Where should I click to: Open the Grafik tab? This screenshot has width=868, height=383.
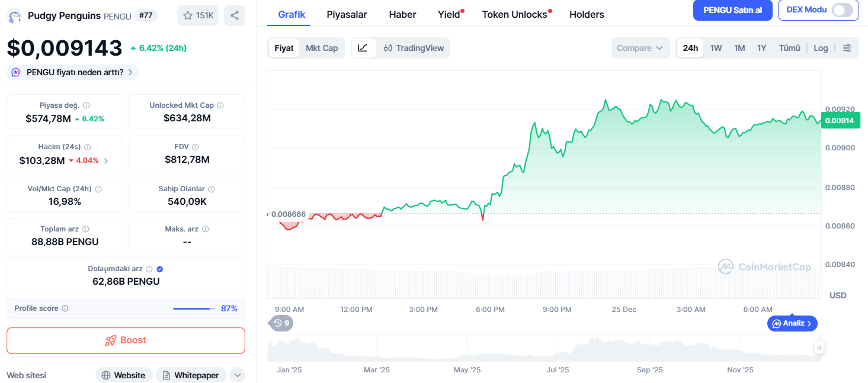click(x=292, y=14)
